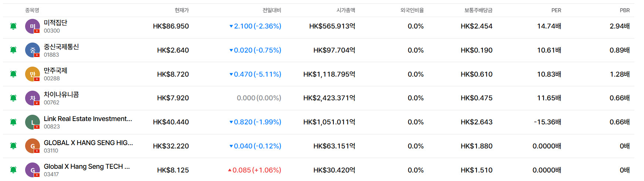Image resolution: width=644 pixels, height=181 pixels.
Task: Click ticker code 03417
Action: [x=51, y=174]
